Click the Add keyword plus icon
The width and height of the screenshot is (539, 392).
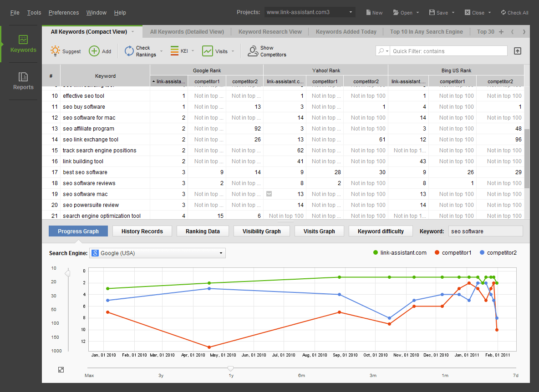94,51
